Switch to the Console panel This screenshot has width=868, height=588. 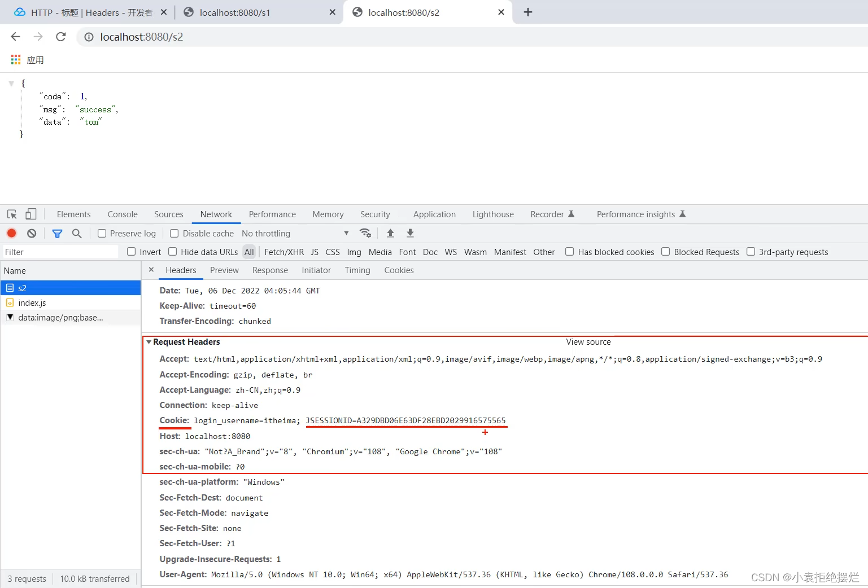coord(123,214)
